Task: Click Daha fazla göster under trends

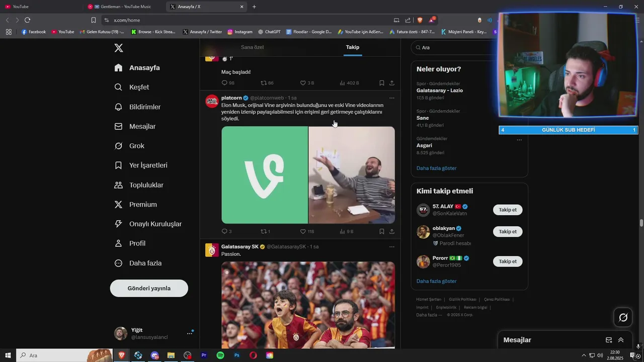Action: pyautogui.click(x=436, y=168)
